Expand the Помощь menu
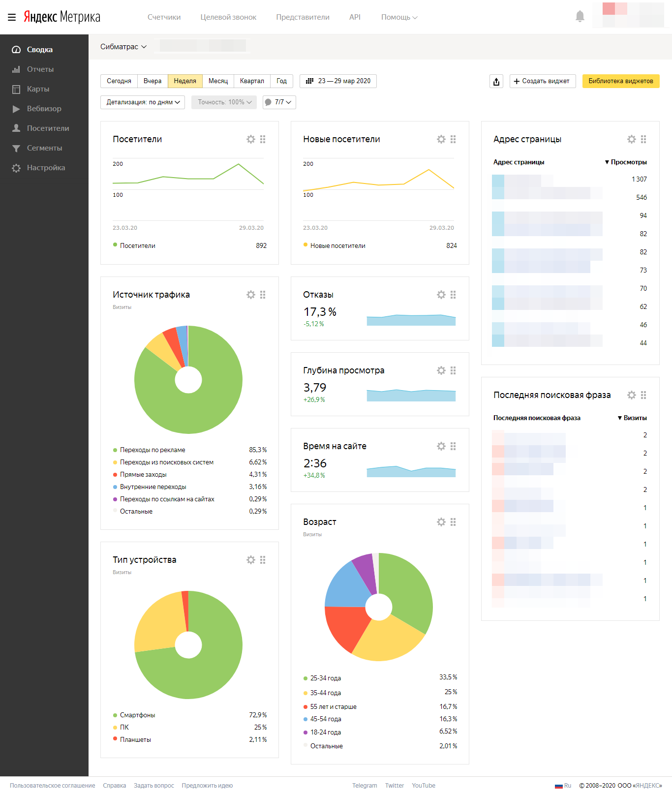Viewport: 672px width, 795px height. click(399, 17)
